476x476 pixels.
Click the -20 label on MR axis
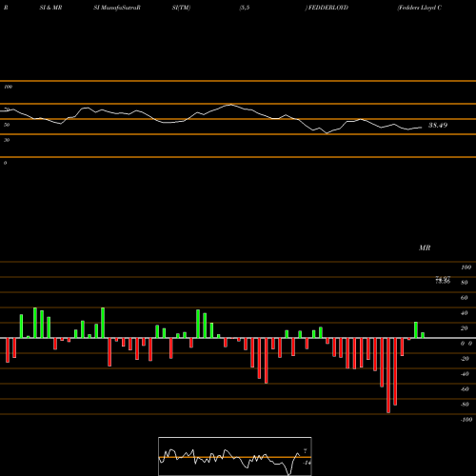(x=465, y=359)
